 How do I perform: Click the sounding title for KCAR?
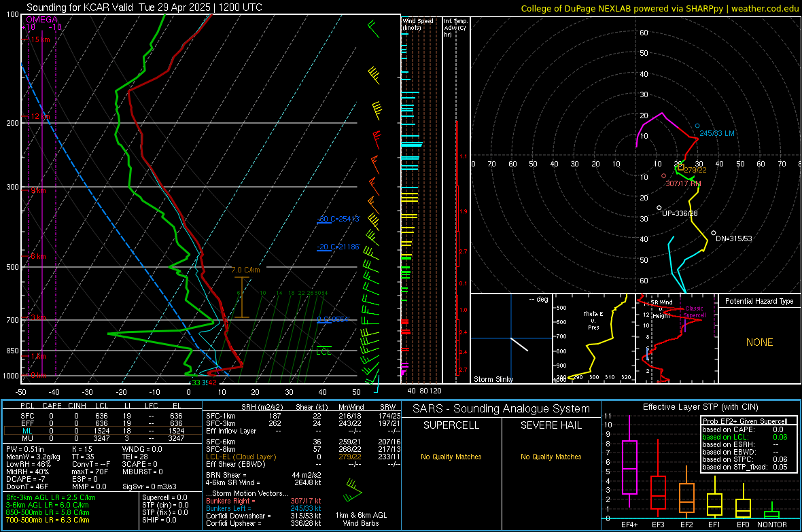click(x=144, y=7)
